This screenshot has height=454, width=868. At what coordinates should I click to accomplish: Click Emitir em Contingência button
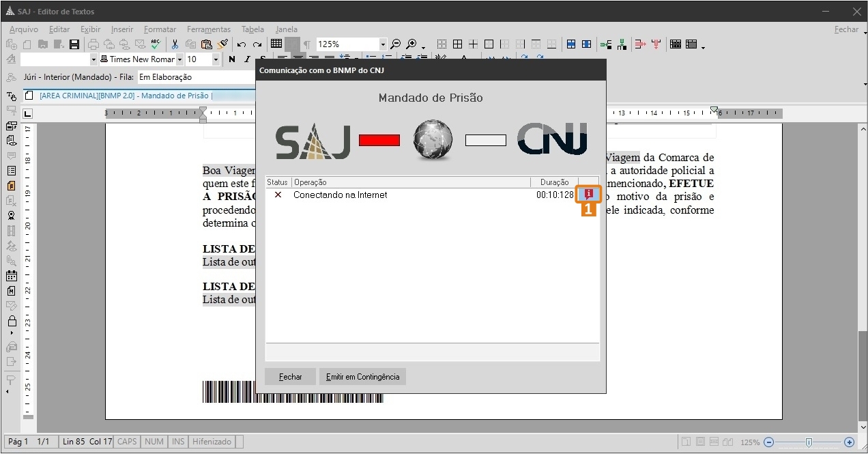click(x=362, y=377)
